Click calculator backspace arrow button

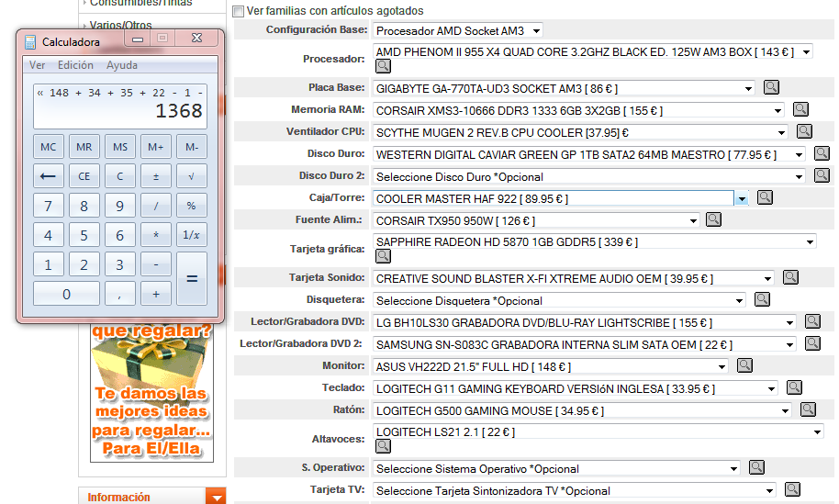(x=48, y=176)
